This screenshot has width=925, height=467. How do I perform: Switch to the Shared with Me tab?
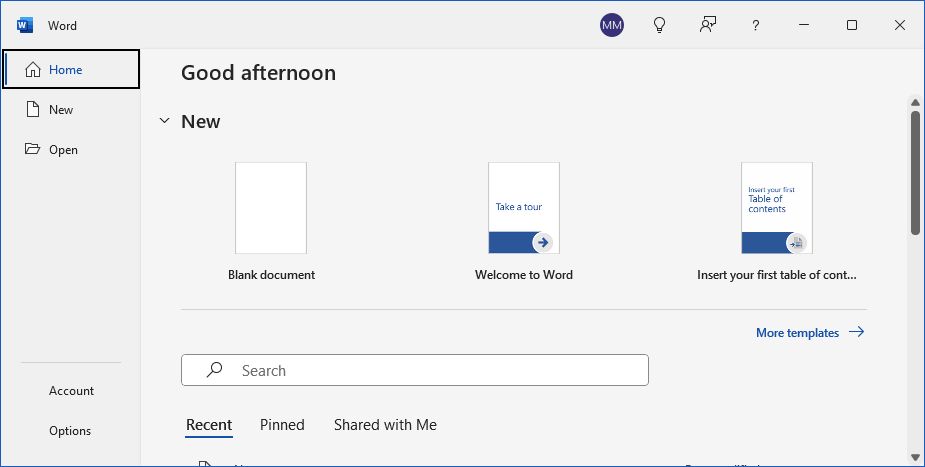[x=385, y=425]
